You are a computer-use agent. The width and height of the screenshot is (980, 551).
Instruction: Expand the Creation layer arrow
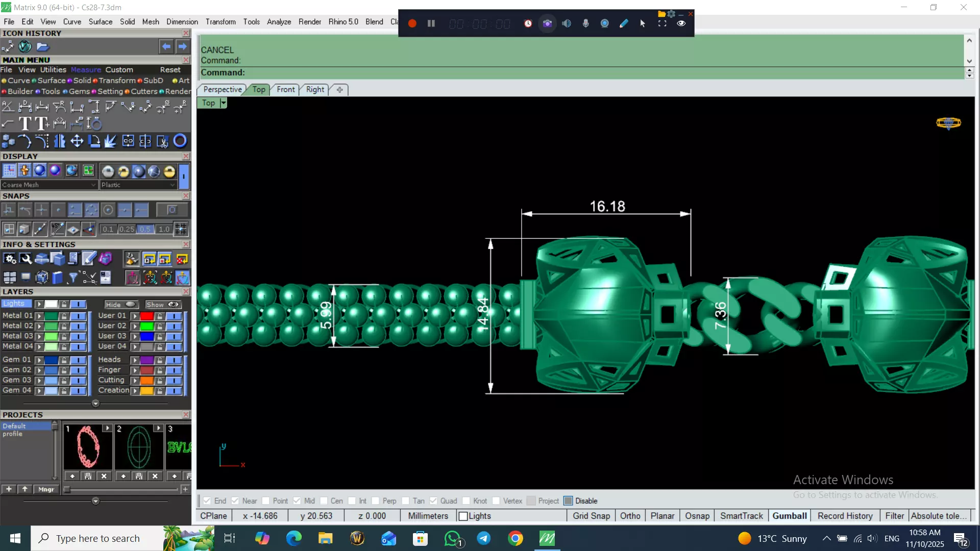135,391
